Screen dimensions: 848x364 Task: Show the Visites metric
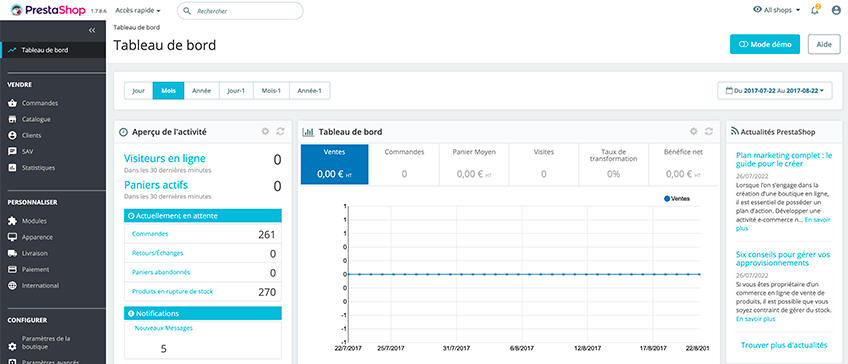pos(544,164)
